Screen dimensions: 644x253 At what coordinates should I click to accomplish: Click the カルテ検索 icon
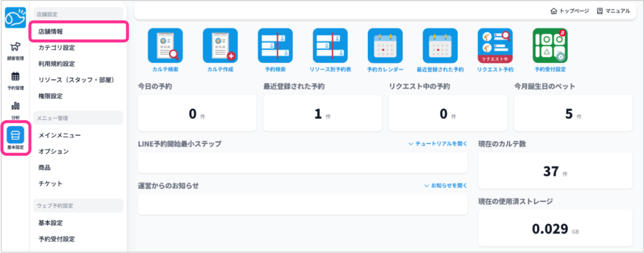coord(165,46)
